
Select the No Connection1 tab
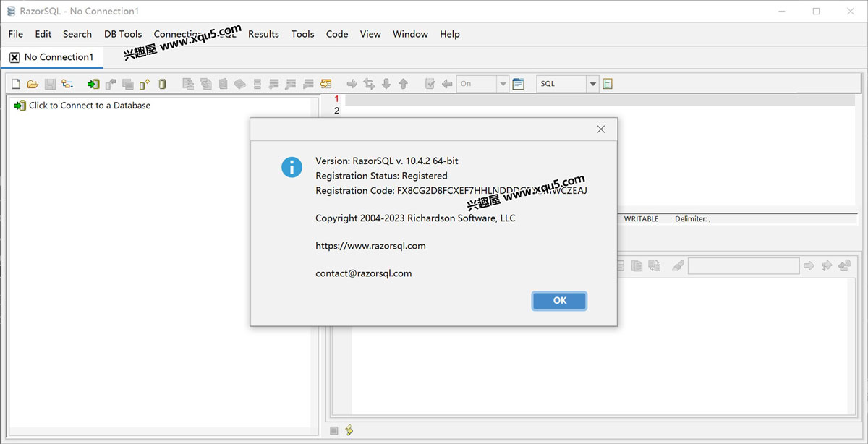click(x=52, y=57)
